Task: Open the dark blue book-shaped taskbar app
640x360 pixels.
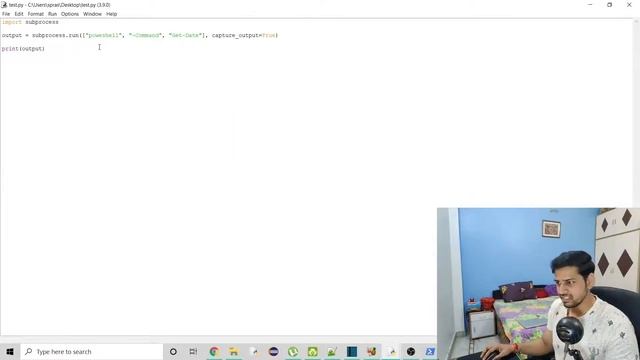Action: click(x=352, y=351)
